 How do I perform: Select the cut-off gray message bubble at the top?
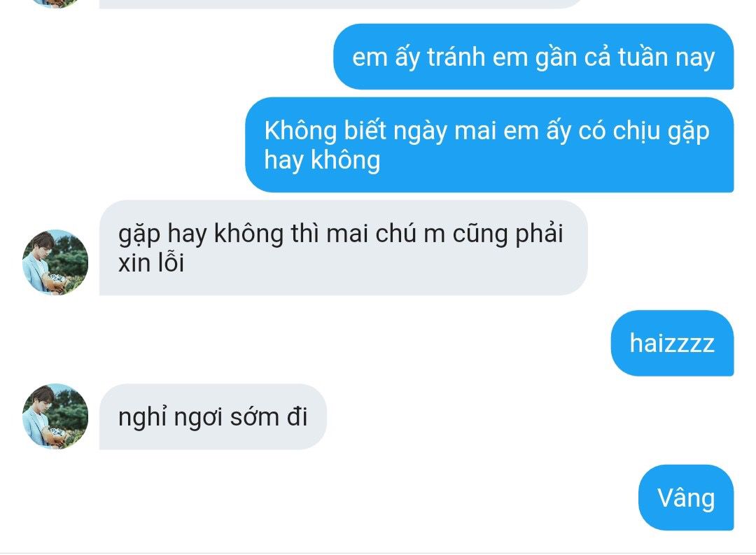pyautogui.click(x=342, y=4)
